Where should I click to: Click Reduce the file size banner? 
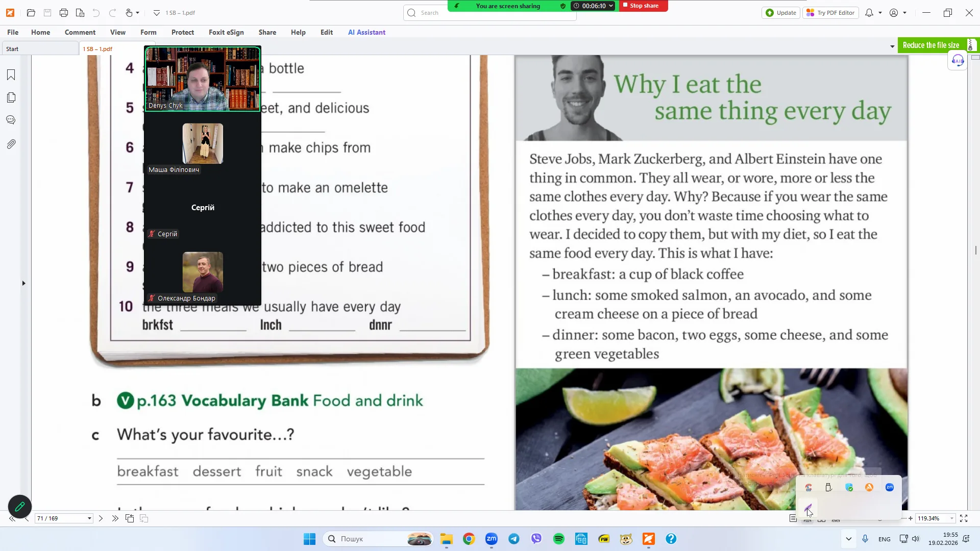pos(930,45)
